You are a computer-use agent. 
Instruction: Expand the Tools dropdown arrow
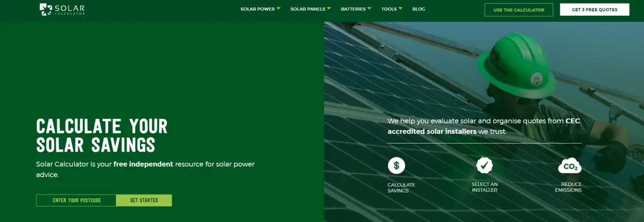[401, 9]
